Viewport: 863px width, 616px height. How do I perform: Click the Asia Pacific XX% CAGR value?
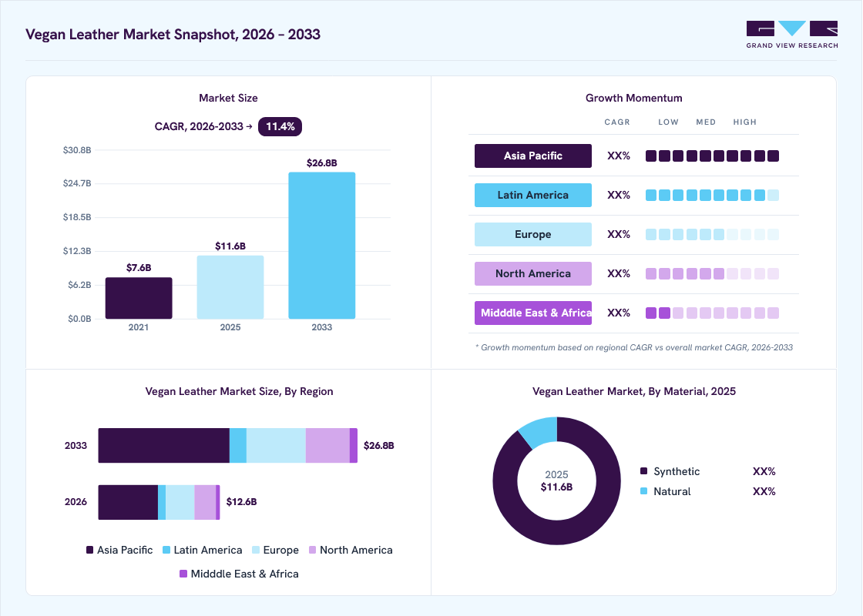click(619, 156)
